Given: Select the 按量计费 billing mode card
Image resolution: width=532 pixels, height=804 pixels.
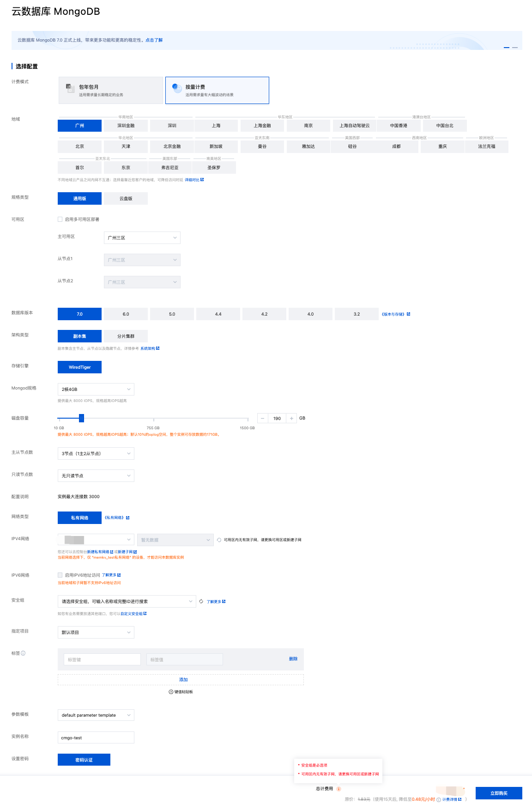Looking at the screenshot, I should [x=217, y=90].
